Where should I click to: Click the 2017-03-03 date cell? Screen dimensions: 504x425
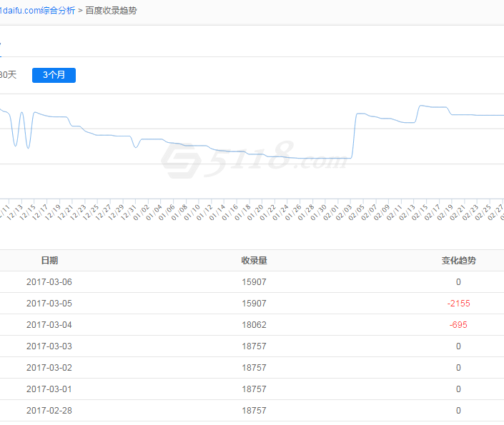click(x=49, y=346)
